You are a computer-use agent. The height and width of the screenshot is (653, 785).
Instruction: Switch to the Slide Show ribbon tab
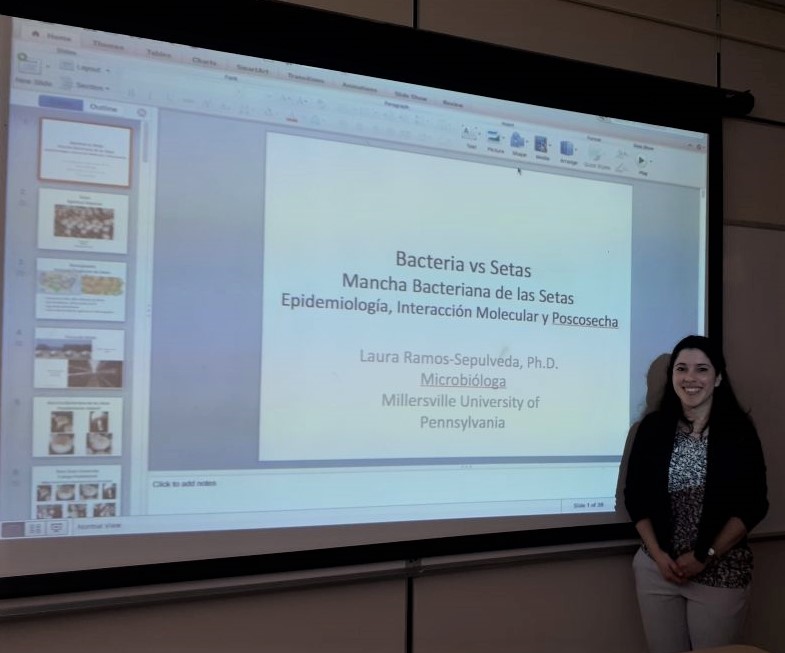pos(411,96)
